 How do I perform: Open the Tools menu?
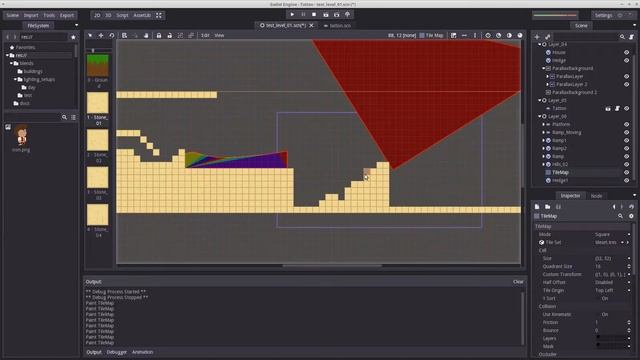click(x=49, y=15)
